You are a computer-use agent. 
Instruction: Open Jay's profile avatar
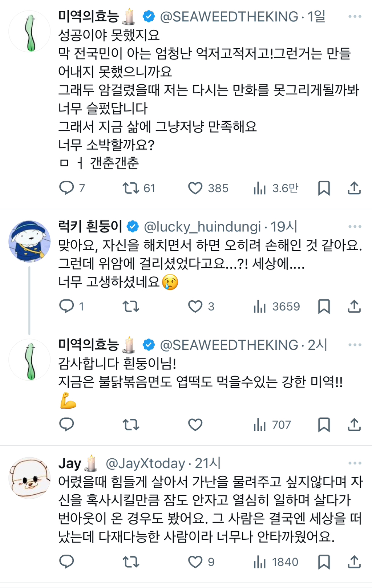click(x=29, y=478)
